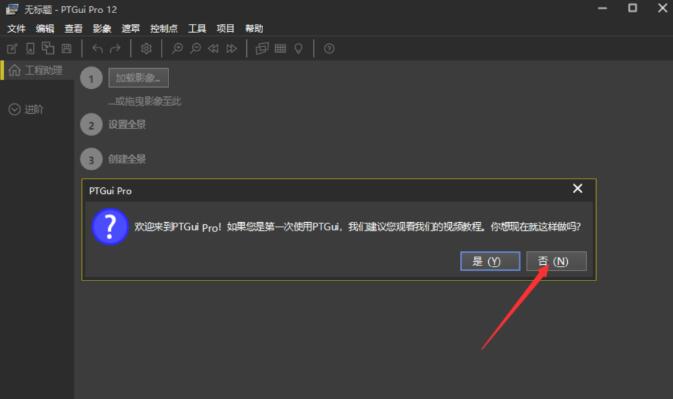Open the 工具 menu
Viewport: 673px width, 399px height.
(x=197, y=29)
